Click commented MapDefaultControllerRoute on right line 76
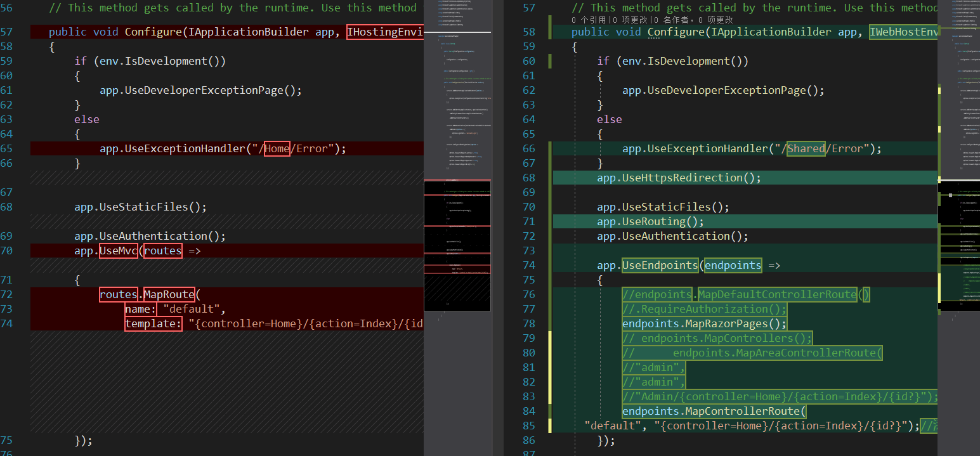This screenshot has height=456, width=980. (777, 294)
